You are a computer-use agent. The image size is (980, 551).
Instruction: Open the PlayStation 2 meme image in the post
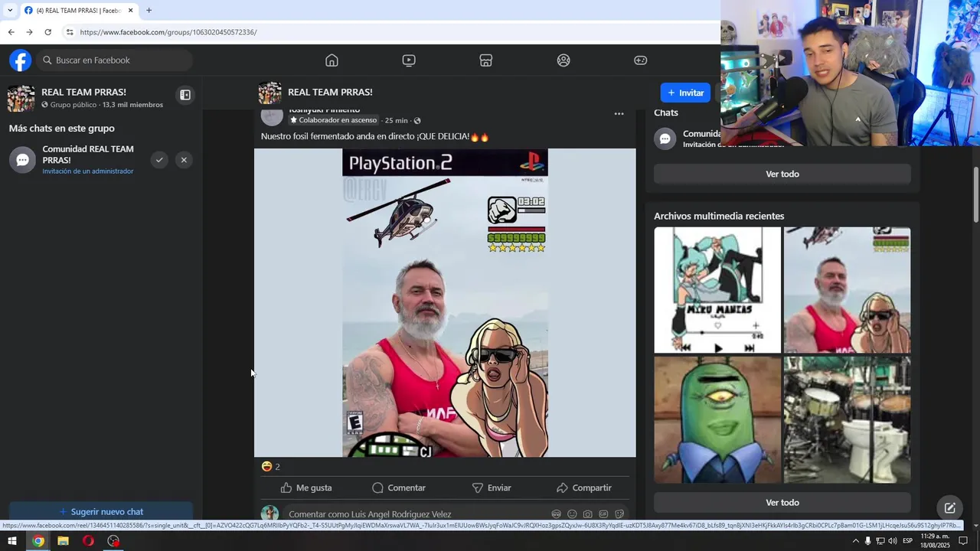445,303
